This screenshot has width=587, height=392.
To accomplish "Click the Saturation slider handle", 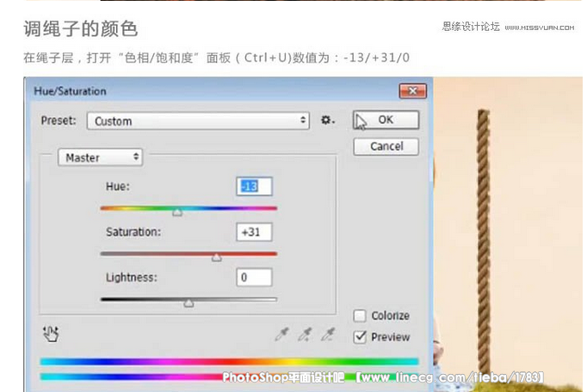I will click(x=216, y=257).
